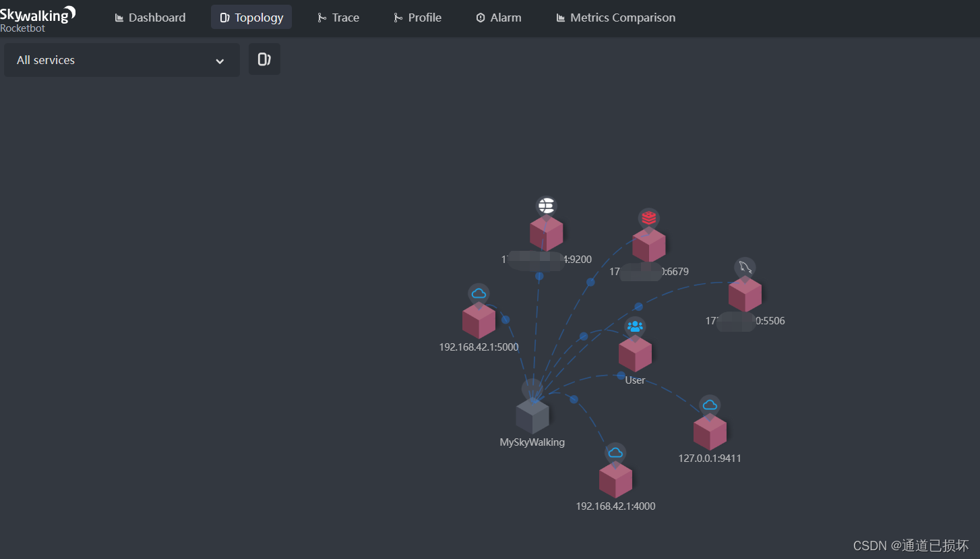Viewport: 980px width, 559px height.
Task: Click the Elasticsearch icon above the :9200 node
Action: pos(547,206)
